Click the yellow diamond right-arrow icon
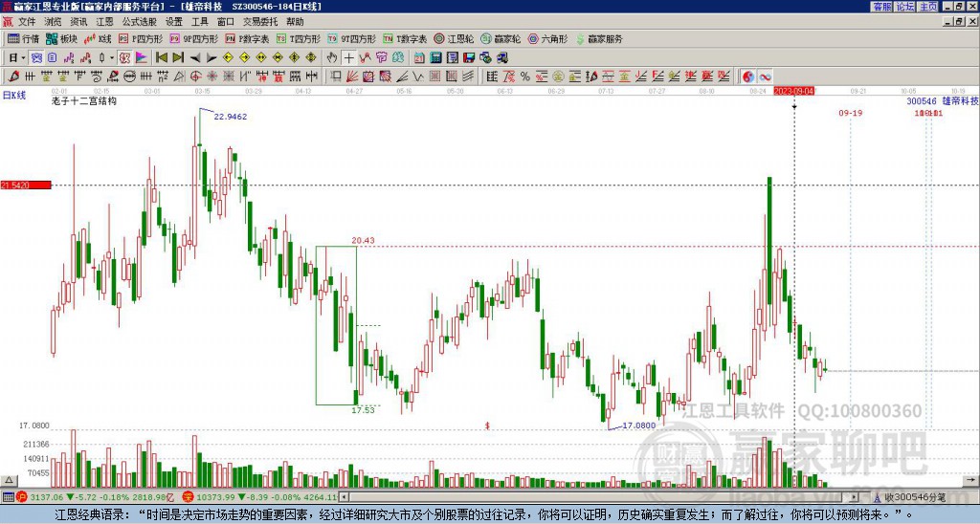Screen dimensions: 980x524 click(245, 58)
